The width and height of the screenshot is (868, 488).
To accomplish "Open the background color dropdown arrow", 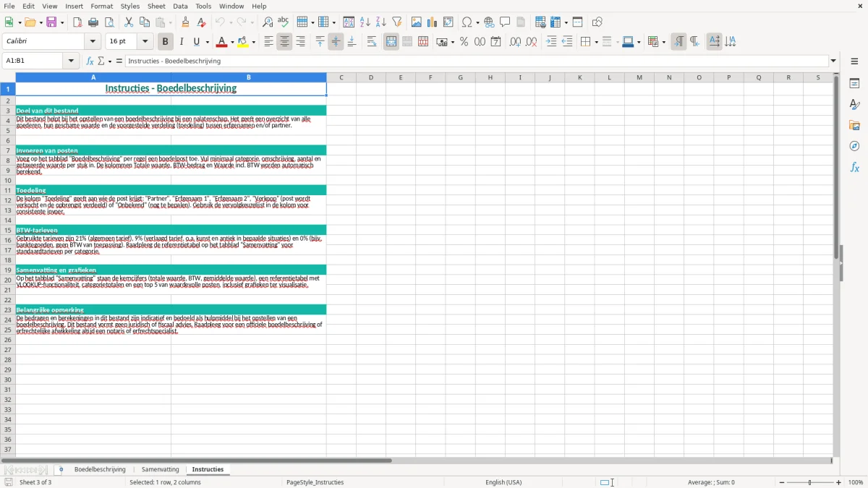I will tap(254, 42).
